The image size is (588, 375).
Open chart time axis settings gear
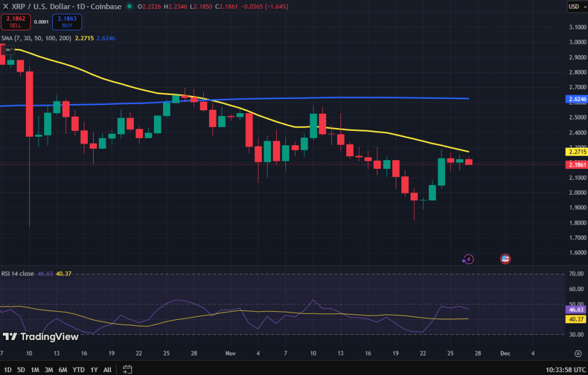[578, 353]
